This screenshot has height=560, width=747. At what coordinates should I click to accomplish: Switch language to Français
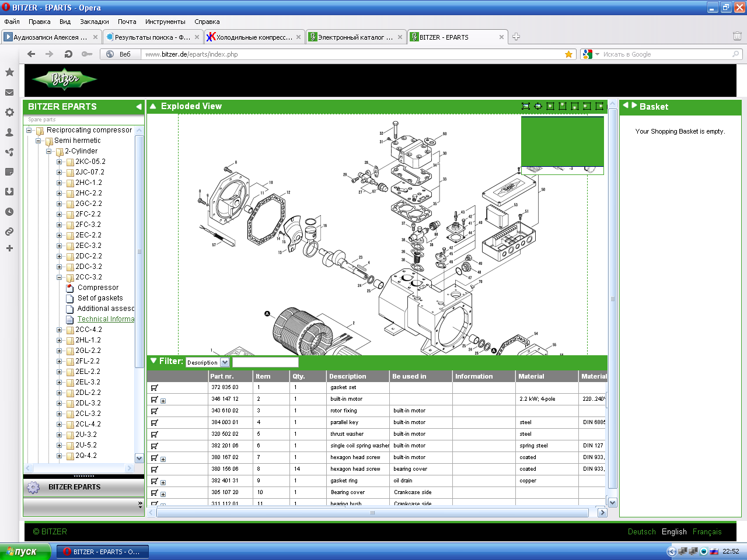[707, 531]
